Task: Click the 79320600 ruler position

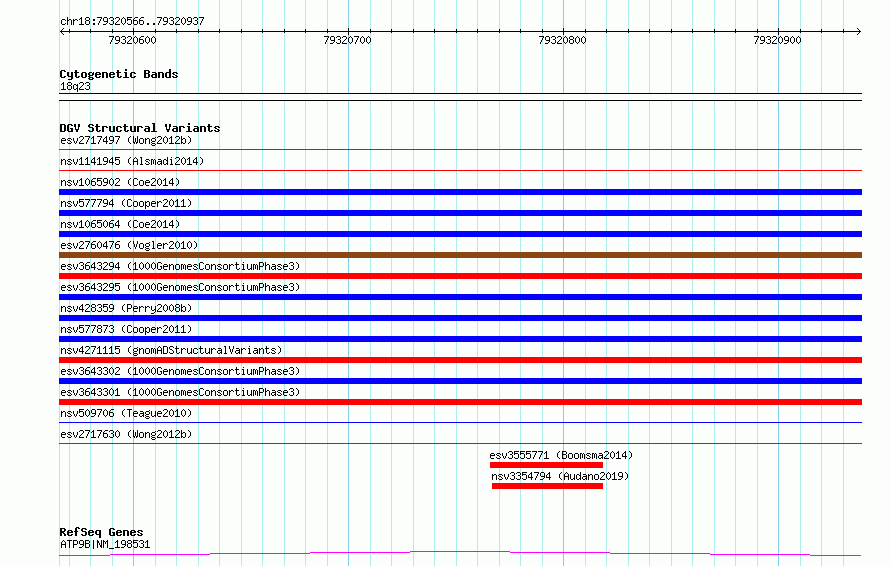Action: coord(132,40)
